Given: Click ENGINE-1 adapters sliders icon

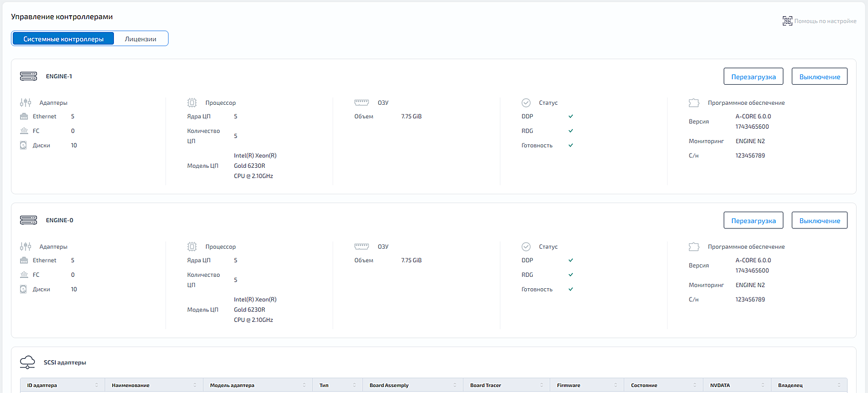Looking at the screenshot, I should [25, 103].
